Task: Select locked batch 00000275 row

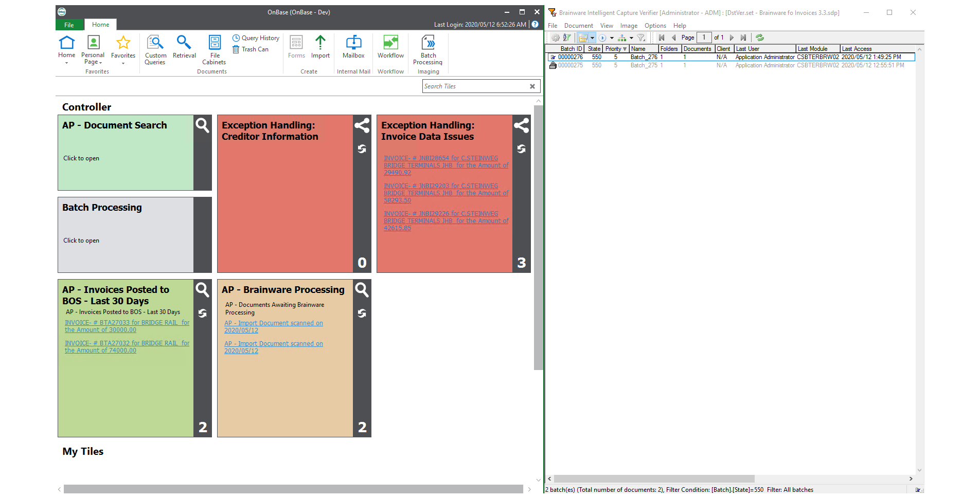Action: [731, 65]
